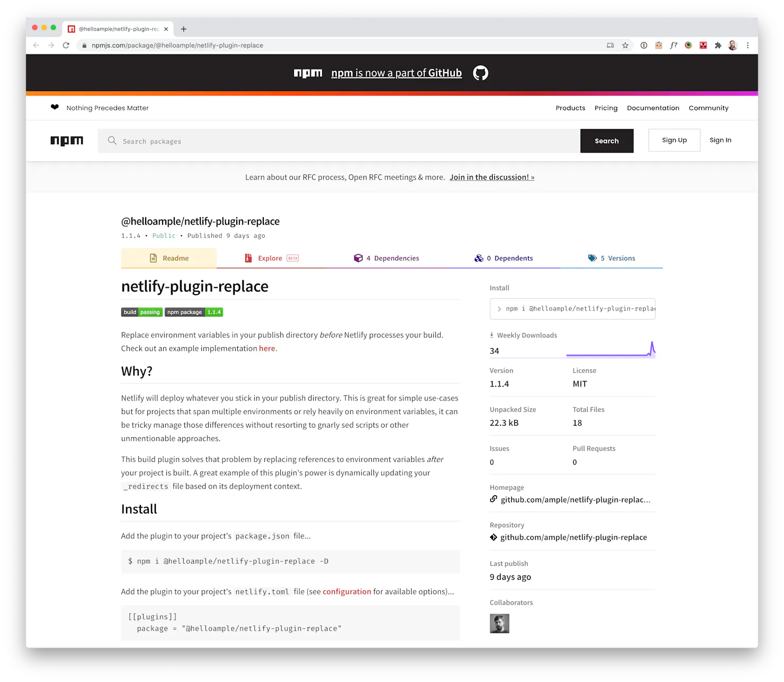Viewport: 784px width, 682px height.
Task: Click the browser address bar URL
Action: [177, 46]
